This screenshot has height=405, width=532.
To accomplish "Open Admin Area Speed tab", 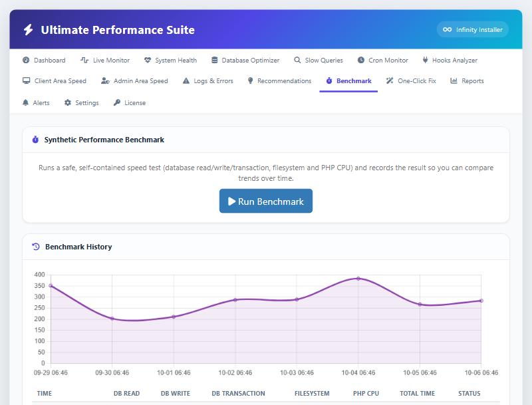I will [135, 80].
